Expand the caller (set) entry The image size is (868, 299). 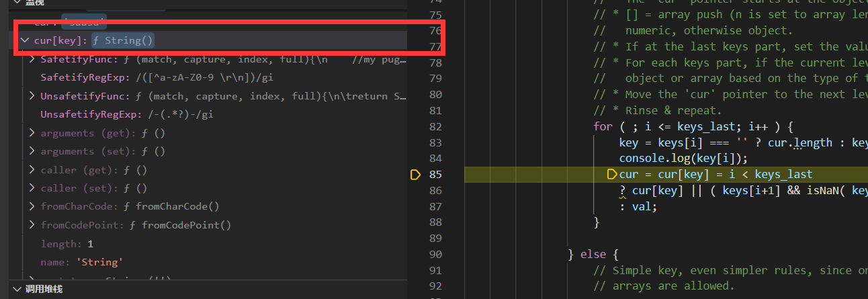(x=32, y=188)
